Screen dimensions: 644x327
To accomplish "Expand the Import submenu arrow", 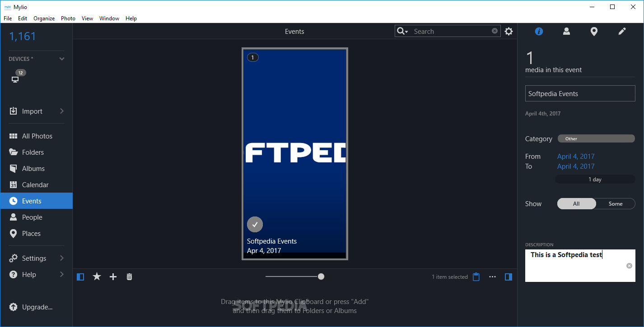I will tap(62, 111).
